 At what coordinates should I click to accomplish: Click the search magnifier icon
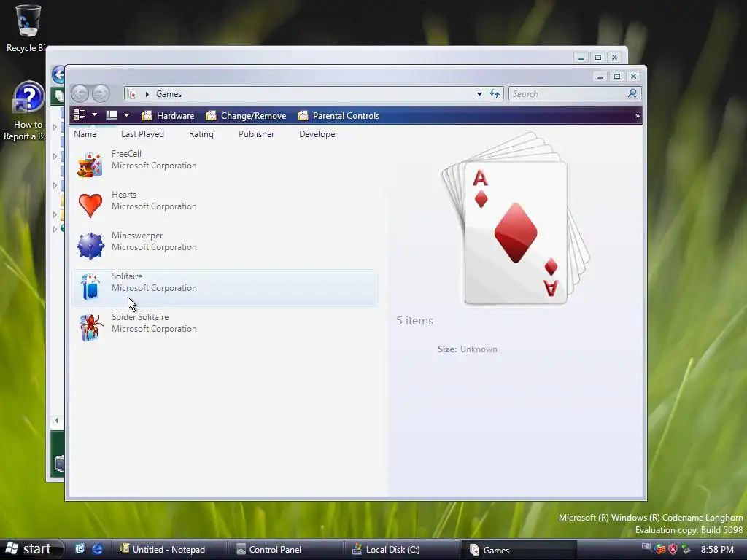(x=632, y=93)
